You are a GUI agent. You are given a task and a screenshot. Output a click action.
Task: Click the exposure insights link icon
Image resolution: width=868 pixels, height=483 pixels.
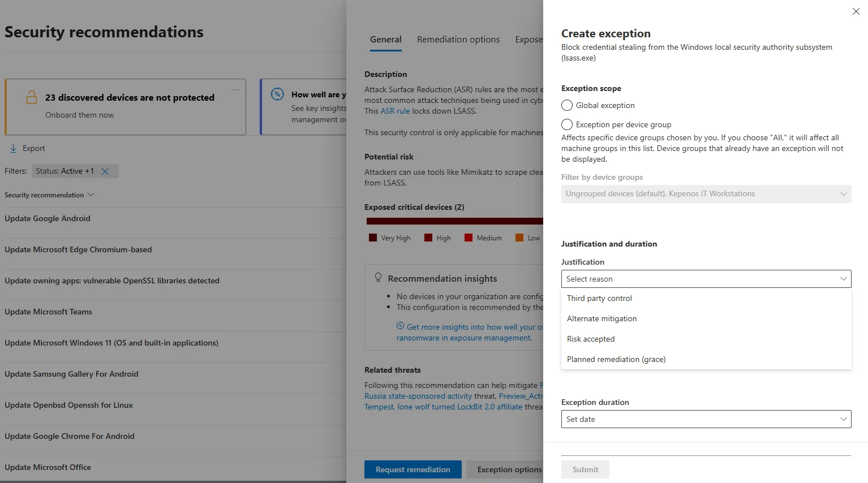tap(401, 326)
